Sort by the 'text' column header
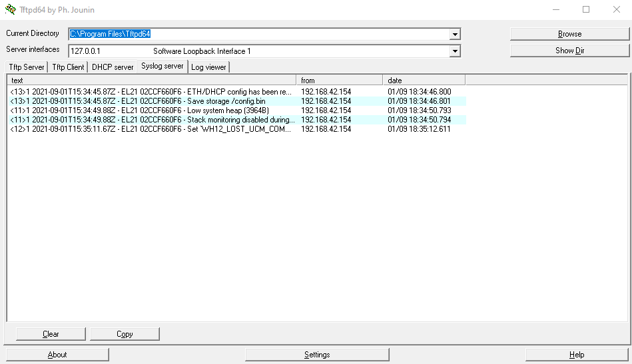Viewport: 632px width, 364px height. pos(151,81)
